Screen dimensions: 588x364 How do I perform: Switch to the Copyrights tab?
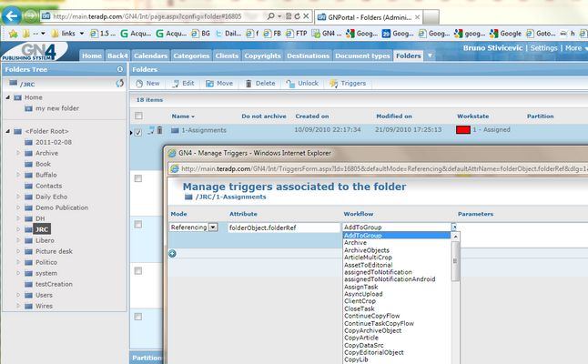(262, 56)
